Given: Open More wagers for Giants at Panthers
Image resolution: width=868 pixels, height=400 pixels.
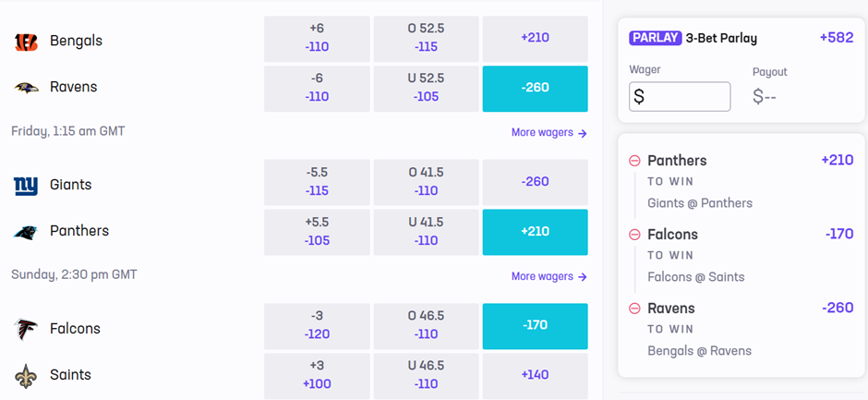Looking at the screenshot, I should point(549,276).
